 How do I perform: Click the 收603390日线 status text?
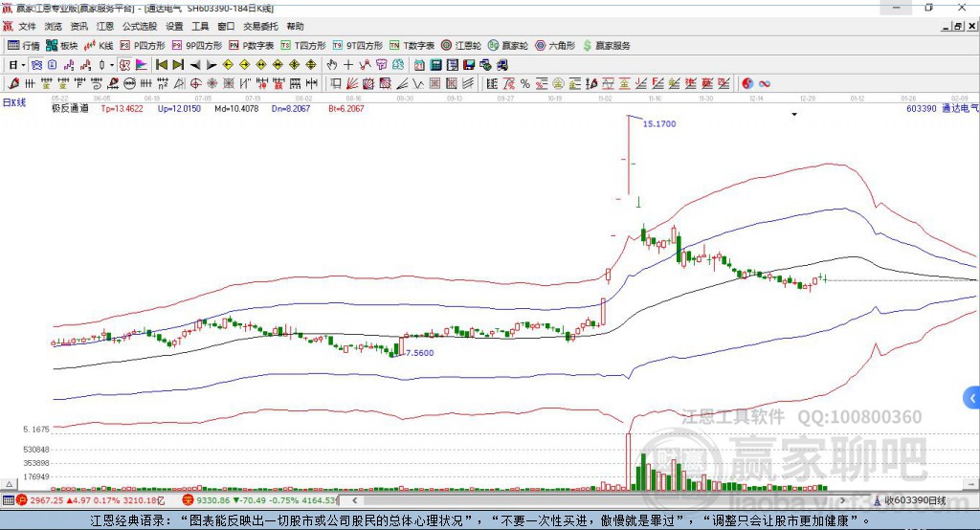point(915,500)
